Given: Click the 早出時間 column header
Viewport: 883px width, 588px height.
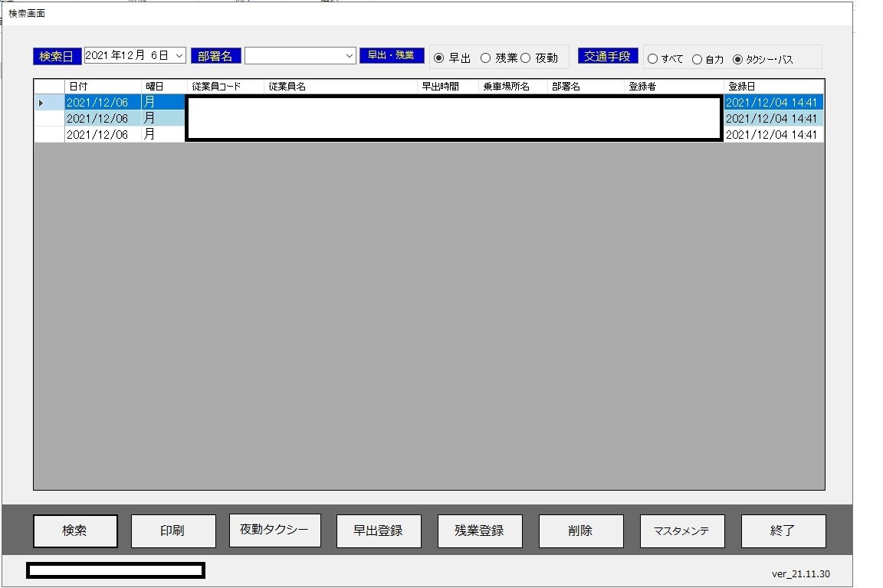Looking at the screenshot, I should pos(448,86).
